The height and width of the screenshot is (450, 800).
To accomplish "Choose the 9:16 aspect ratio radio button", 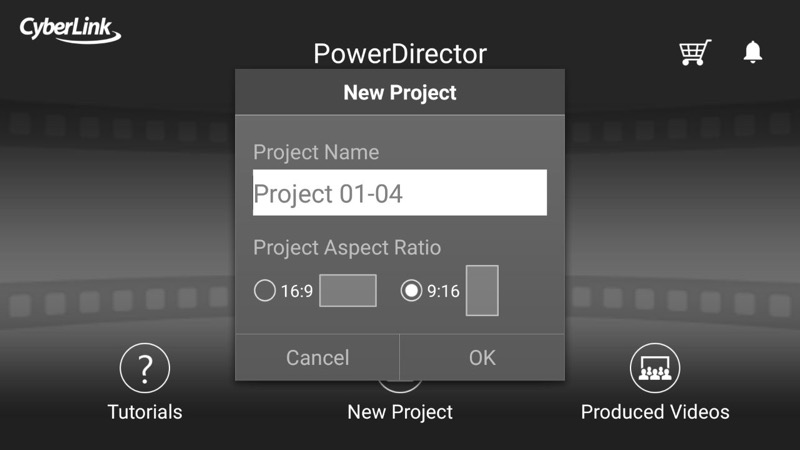I will point(411,291).
